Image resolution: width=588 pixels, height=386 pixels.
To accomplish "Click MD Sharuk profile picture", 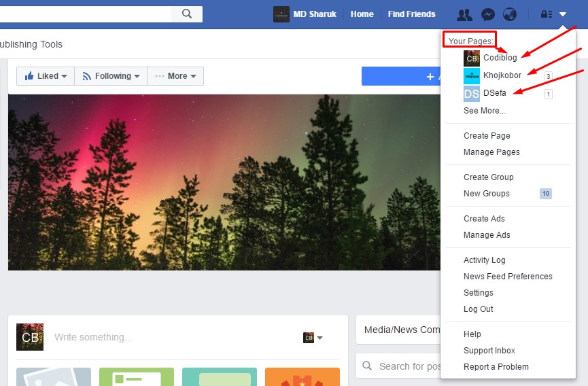I will (x=281, y=14).
